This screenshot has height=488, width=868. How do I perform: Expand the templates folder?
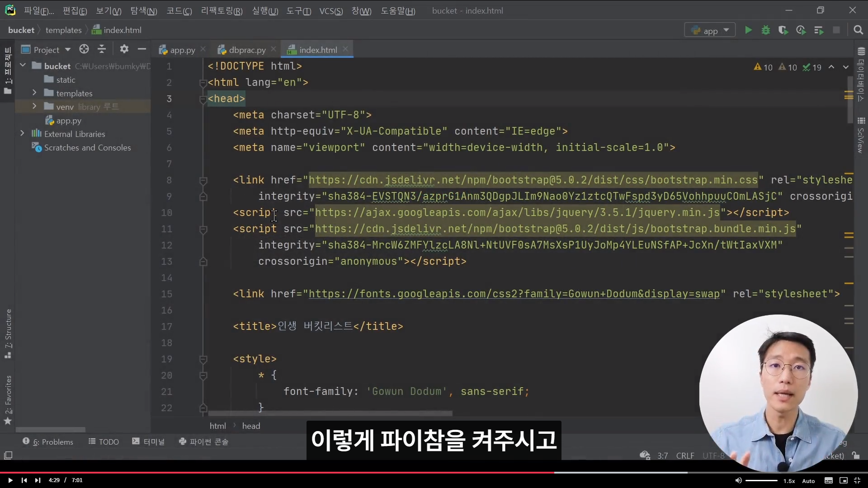34,93
